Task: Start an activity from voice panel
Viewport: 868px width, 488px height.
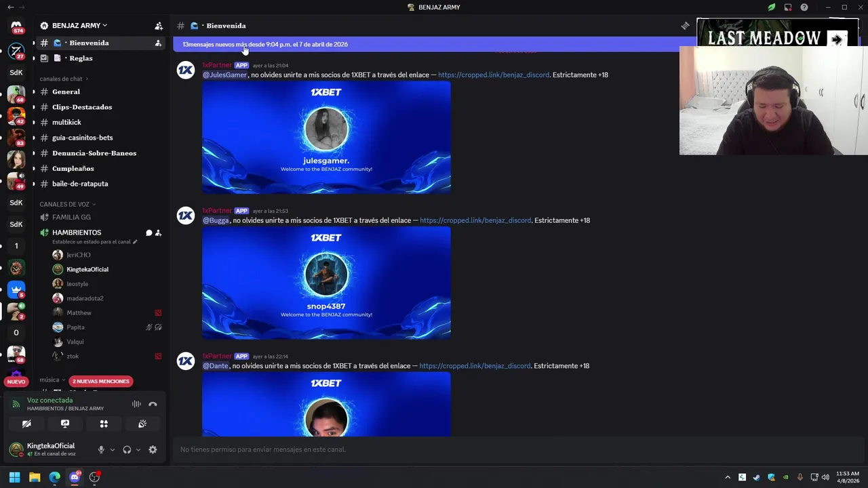Action: 104,424
